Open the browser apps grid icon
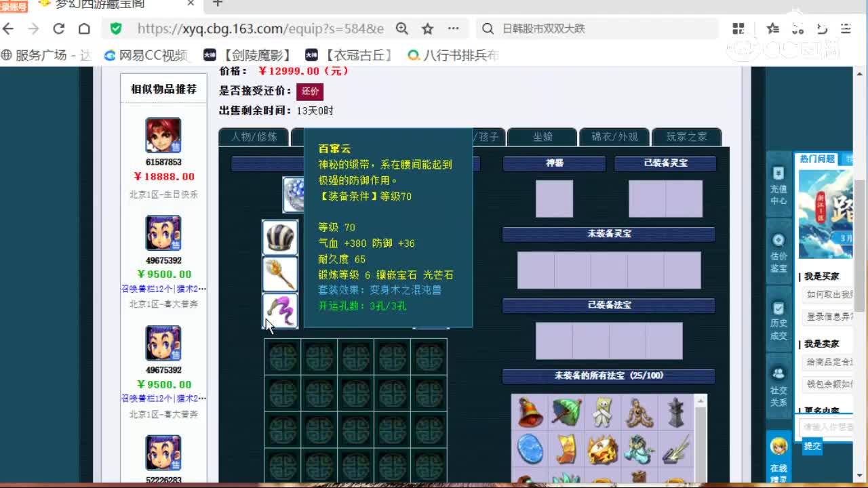868x488 pixels. [738, 28]
